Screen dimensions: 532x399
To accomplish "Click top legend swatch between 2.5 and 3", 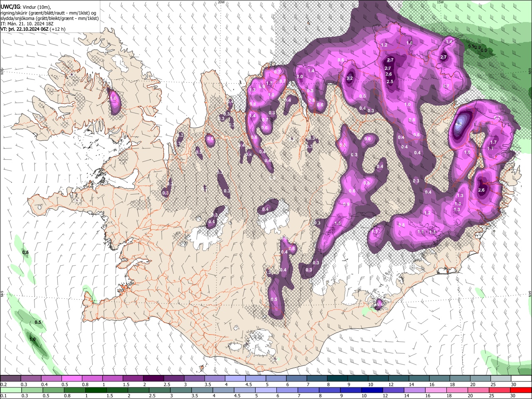I will click(x=174, y=379).
